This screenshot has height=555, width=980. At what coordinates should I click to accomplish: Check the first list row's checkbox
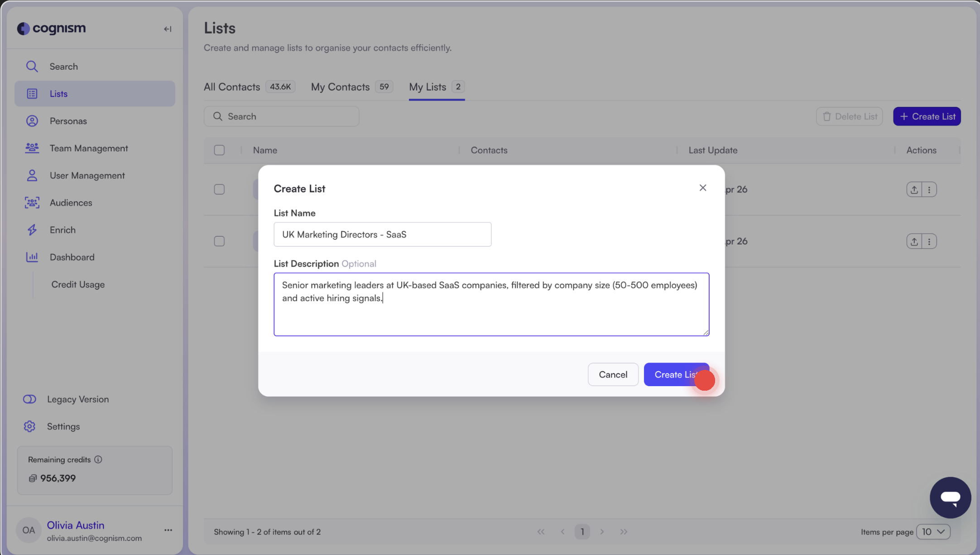click(219, 189)
